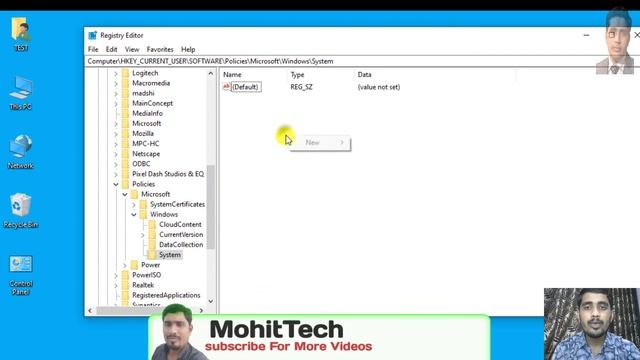Select the Power tree item label
640x360 pixels.
[151, 265]
